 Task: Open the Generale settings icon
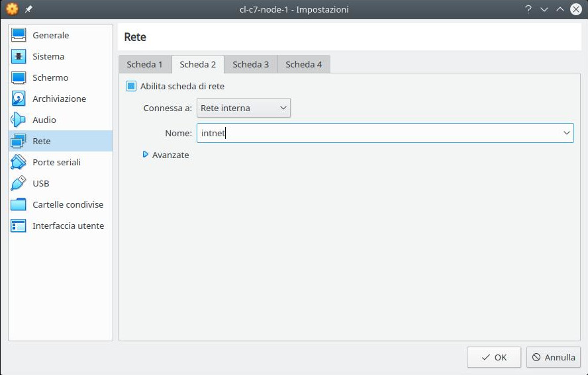tap(19, 35)
